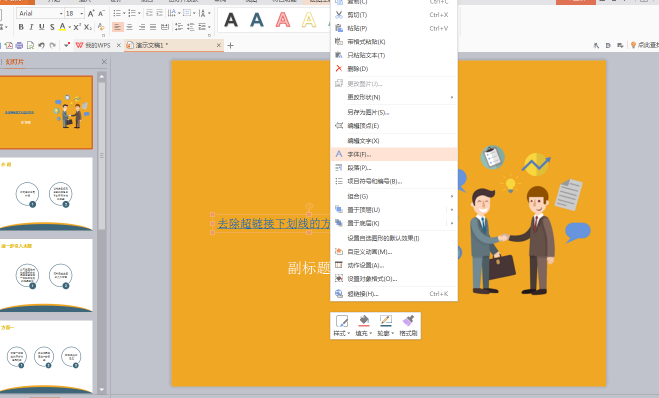Expand 置于底层(K) submenu arrow
The height and width of the screenshot is (398, 659).
coord(452,223)
